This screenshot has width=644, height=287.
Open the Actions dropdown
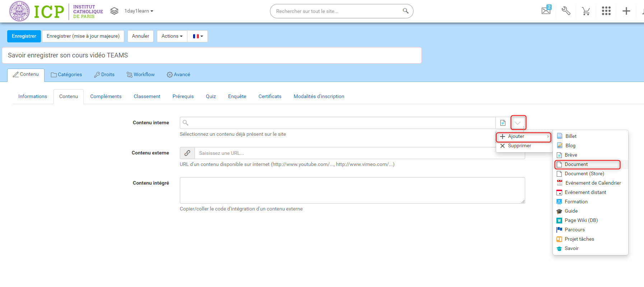(x=172, y=36)
